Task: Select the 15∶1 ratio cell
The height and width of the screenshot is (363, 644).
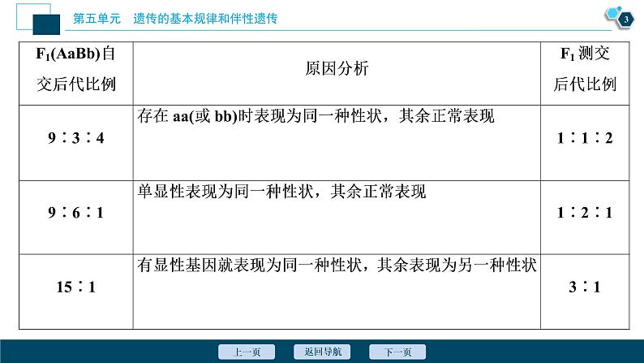Action: [76, 292]
